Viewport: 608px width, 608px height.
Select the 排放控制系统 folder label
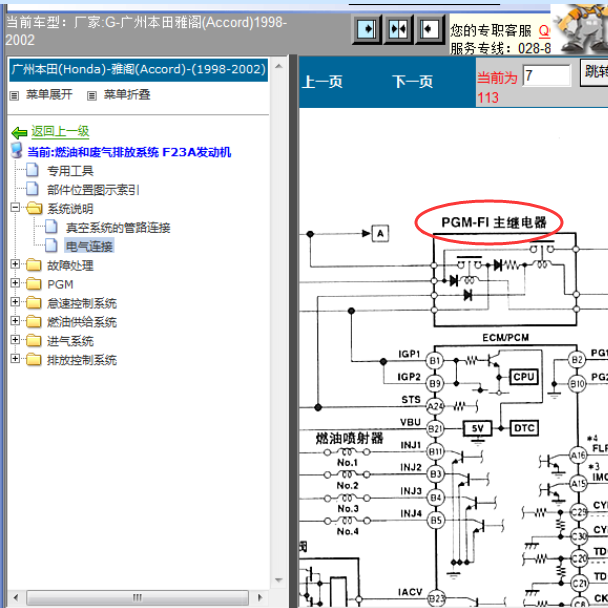coord(82,360)
